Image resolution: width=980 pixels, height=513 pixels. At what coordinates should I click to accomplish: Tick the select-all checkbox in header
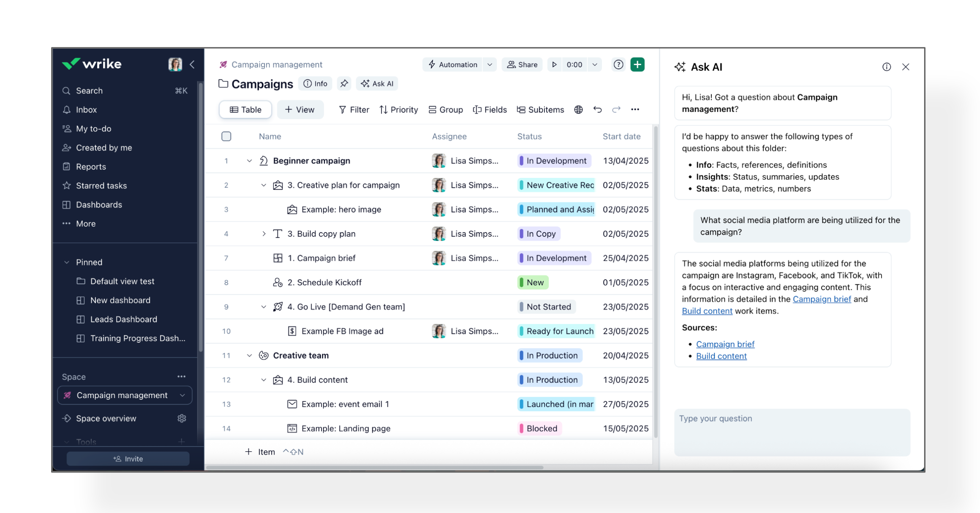click(x=226, y=136)
